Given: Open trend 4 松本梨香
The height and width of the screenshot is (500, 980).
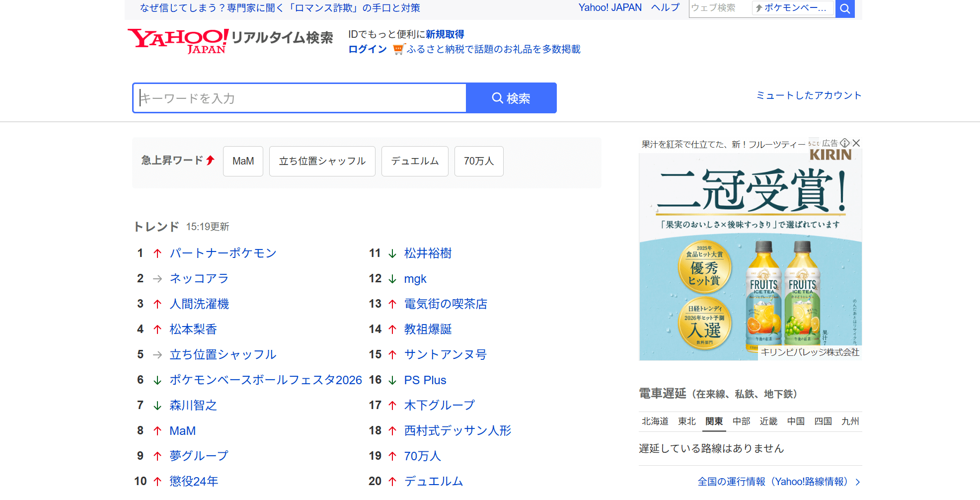Looking at the screenshot, I should [x=193, y=329].
